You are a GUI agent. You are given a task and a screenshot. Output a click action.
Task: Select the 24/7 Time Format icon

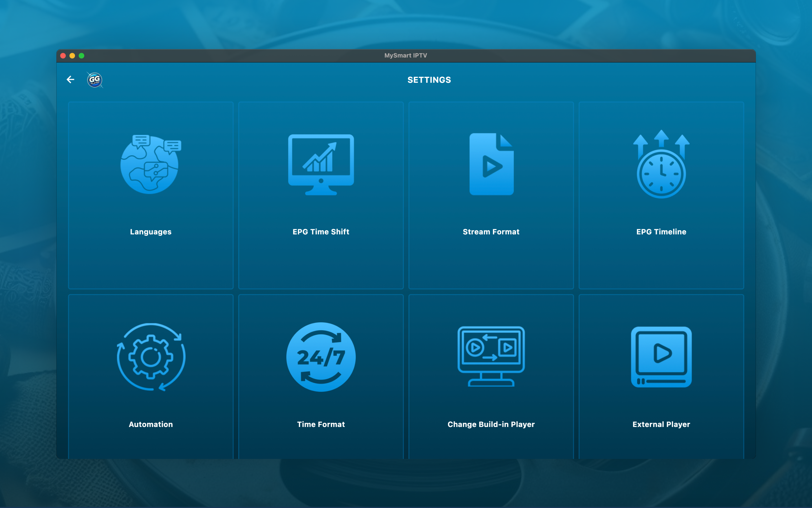[x=321, y=357]
